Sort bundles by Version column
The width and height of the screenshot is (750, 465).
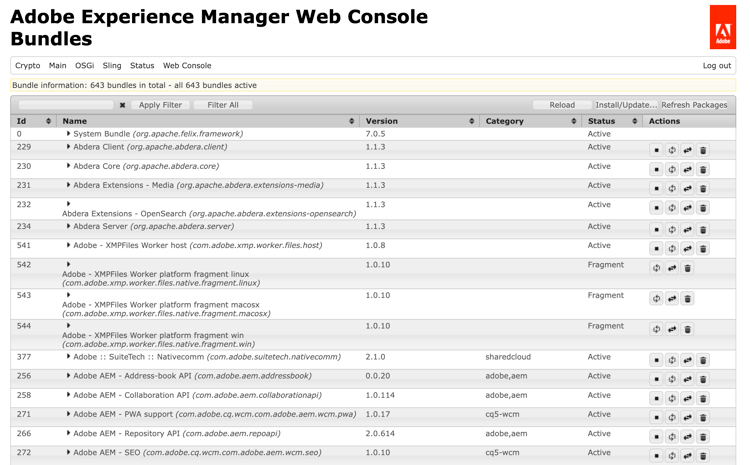click(x=419, y=121)
